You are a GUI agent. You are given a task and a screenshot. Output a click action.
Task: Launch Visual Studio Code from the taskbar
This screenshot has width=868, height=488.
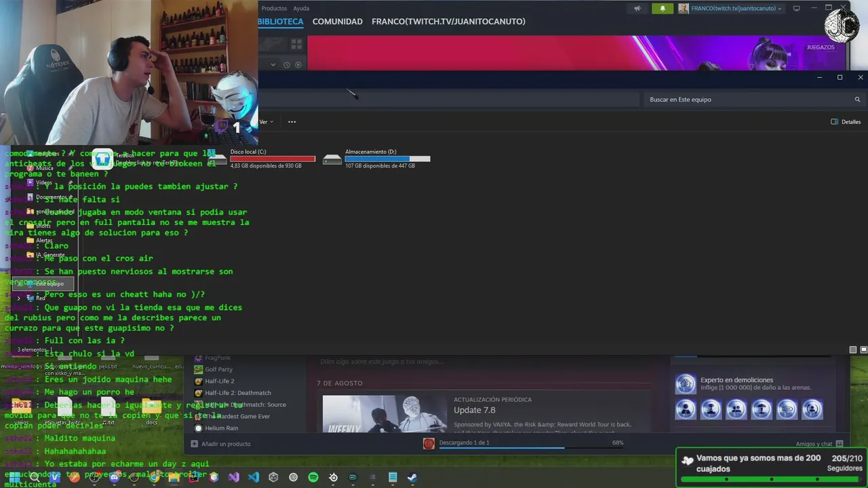tap(254, 477)
